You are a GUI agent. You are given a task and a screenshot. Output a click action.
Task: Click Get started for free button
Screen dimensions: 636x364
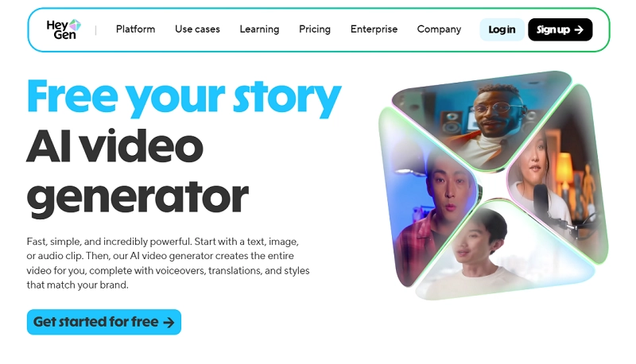(x=104, y=322)
